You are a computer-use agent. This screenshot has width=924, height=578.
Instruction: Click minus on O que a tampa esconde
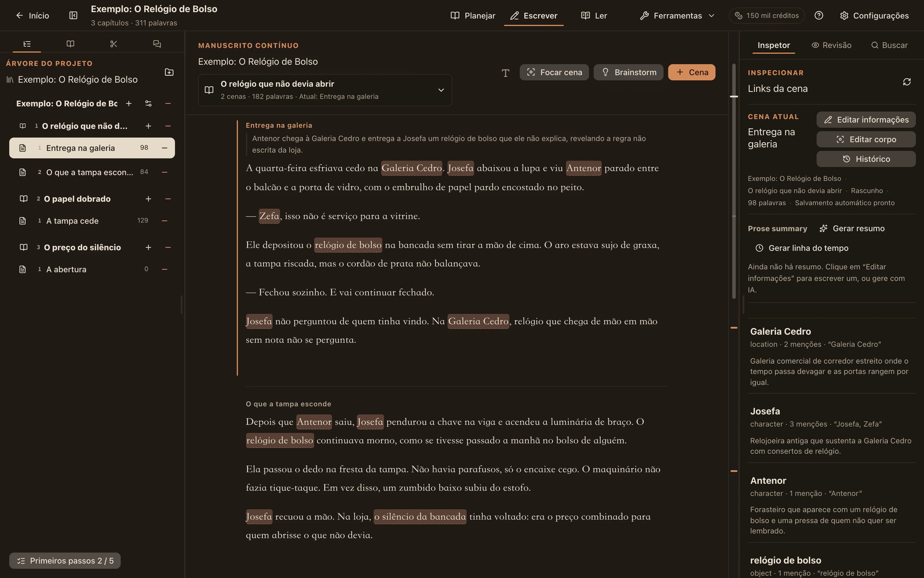pos(165,173)
